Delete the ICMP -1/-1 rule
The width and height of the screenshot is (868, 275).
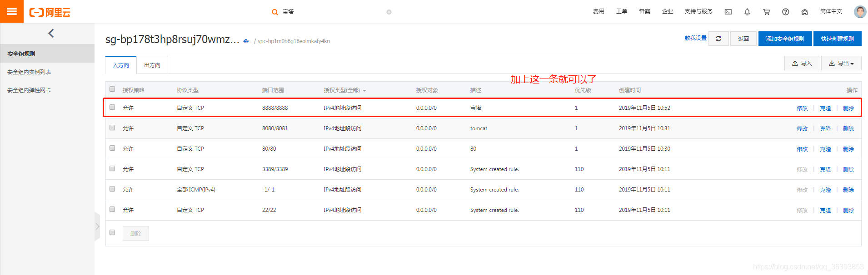[x=848, y=190]
